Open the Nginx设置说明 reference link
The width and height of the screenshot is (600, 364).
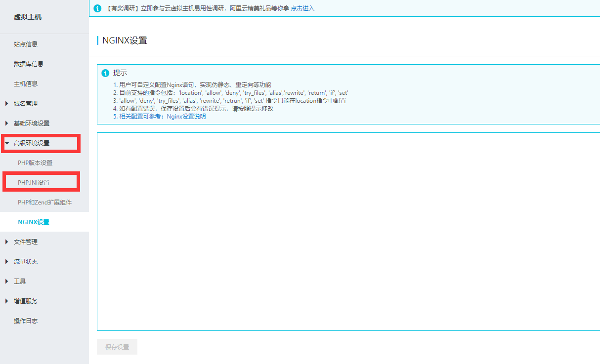tap(186, 117)
